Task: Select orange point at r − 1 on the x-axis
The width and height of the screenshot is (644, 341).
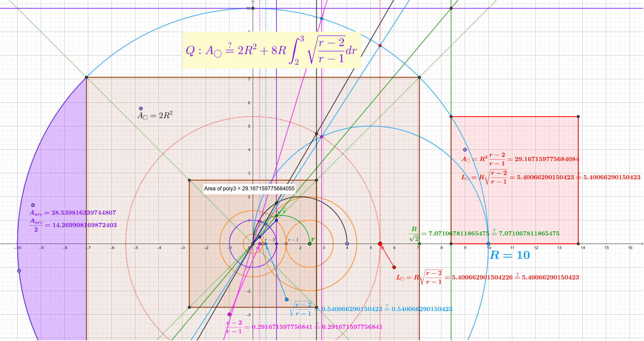Action: (x=286, y=244)
